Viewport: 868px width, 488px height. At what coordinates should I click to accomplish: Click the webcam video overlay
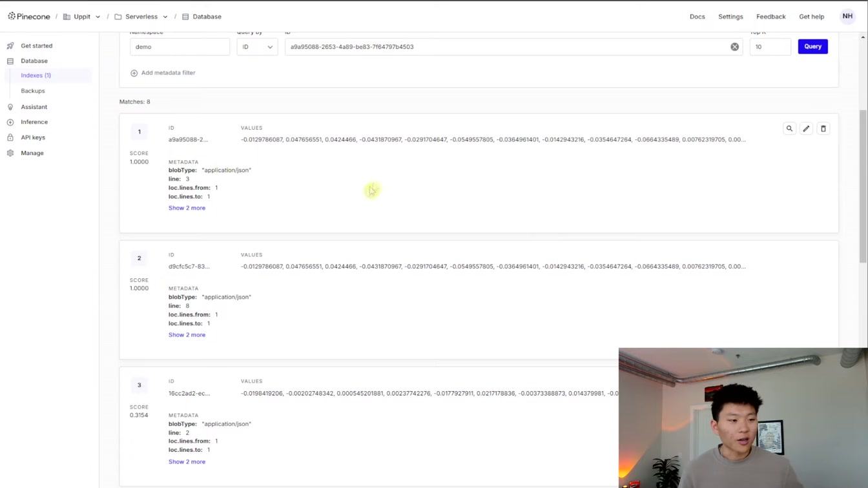tap(743, 418)
